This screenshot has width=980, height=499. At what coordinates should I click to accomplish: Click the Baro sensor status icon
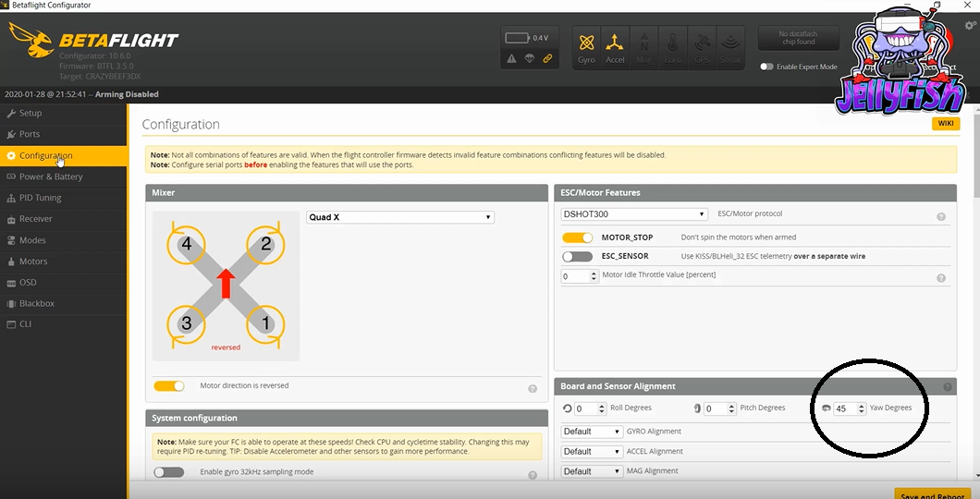672,47
